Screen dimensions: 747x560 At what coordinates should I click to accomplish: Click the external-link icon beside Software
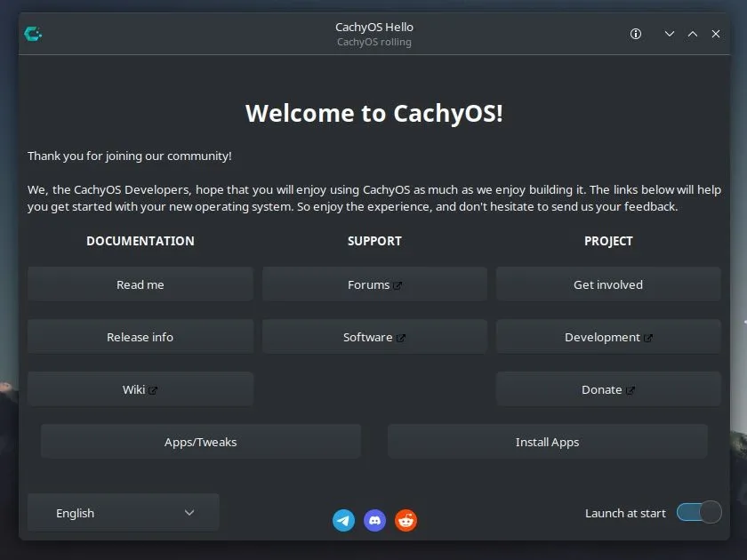[402, 337]
